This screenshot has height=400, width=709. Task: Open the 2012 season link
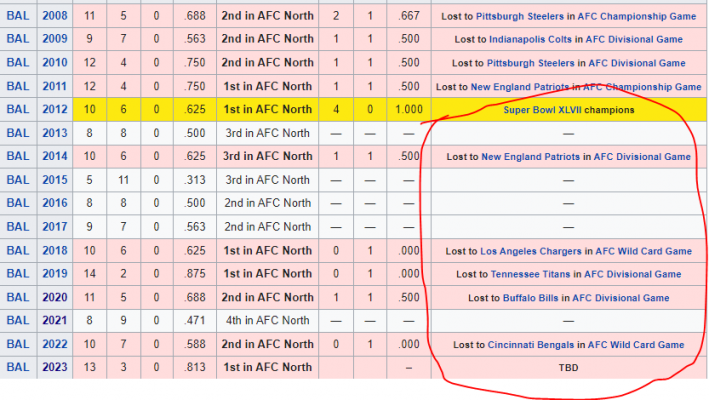55,109
